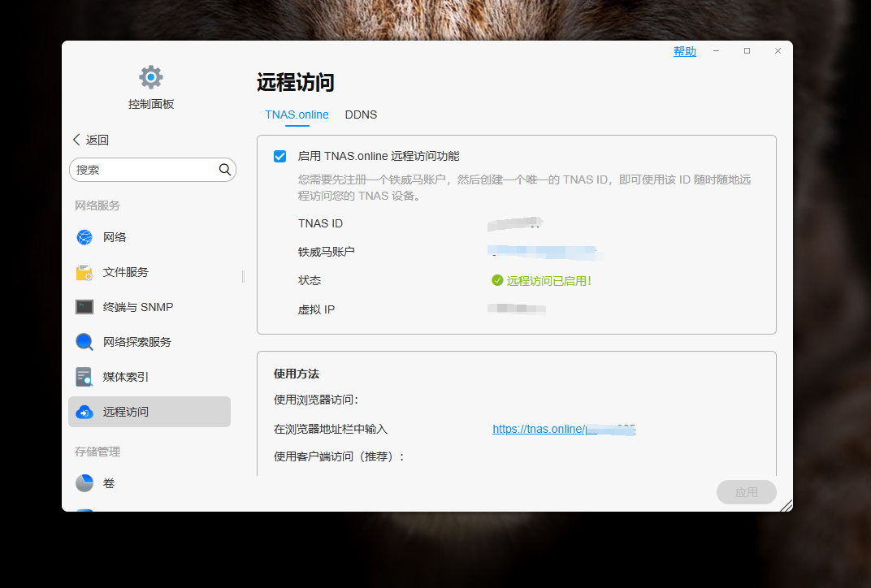
Task: Open the 网络探索服务 magnifier icon
Action: click(x=84, y=342)
